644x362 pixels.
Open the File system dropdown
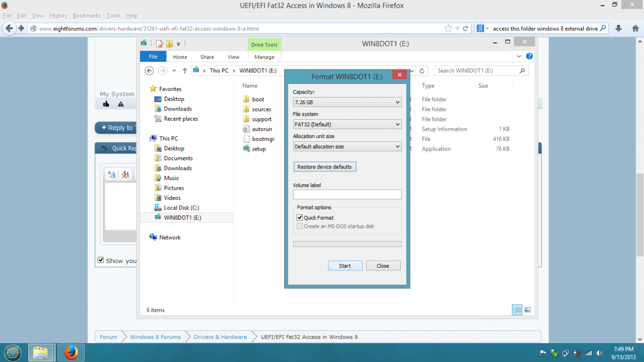[x=347, y=125]
